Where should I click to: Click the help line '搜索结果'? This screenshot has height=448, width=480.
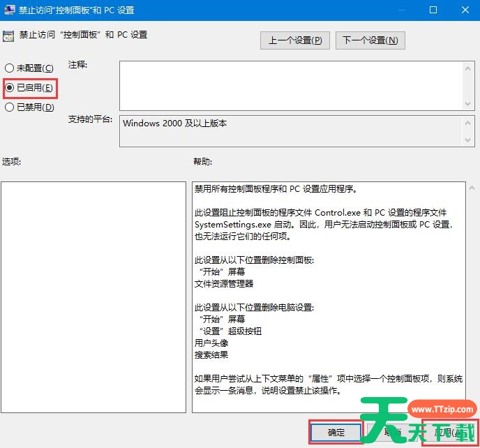(211, 355)
